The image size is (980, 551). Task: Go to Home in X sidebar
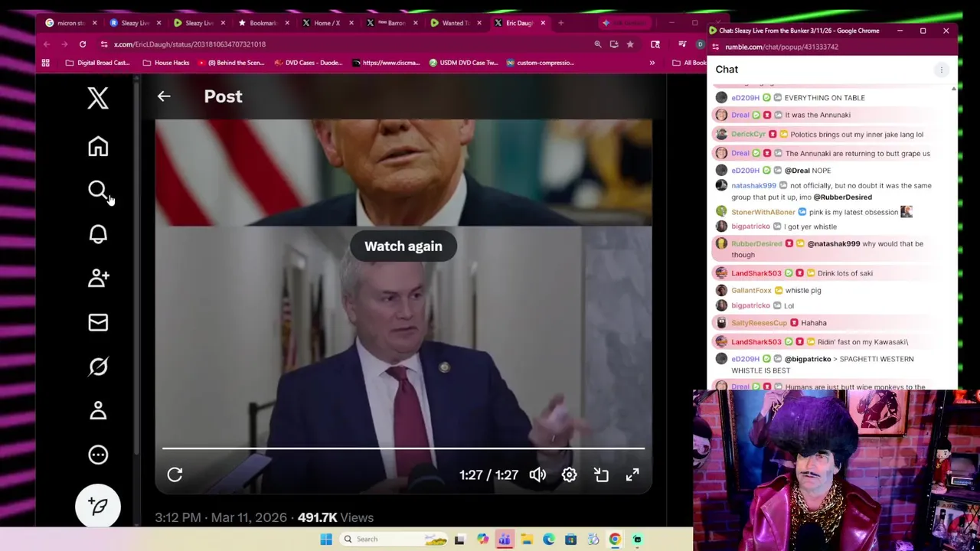(98, 146)
